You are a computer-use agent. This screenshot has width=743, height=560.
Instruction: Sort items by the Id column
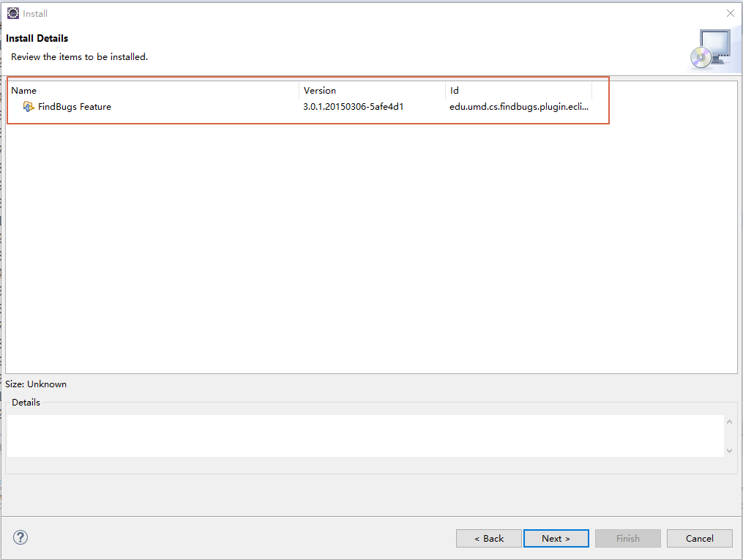tap(454, 90)
